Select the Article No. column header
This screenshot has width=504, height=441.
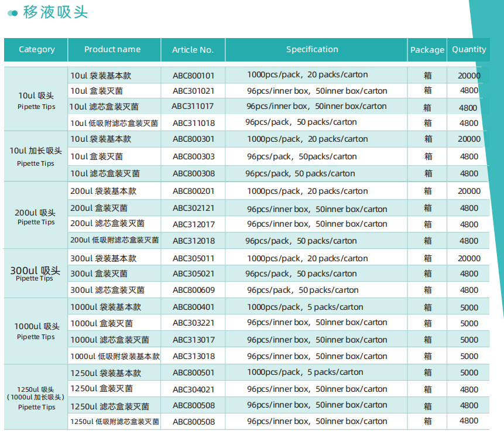click(x=193, y=50)
